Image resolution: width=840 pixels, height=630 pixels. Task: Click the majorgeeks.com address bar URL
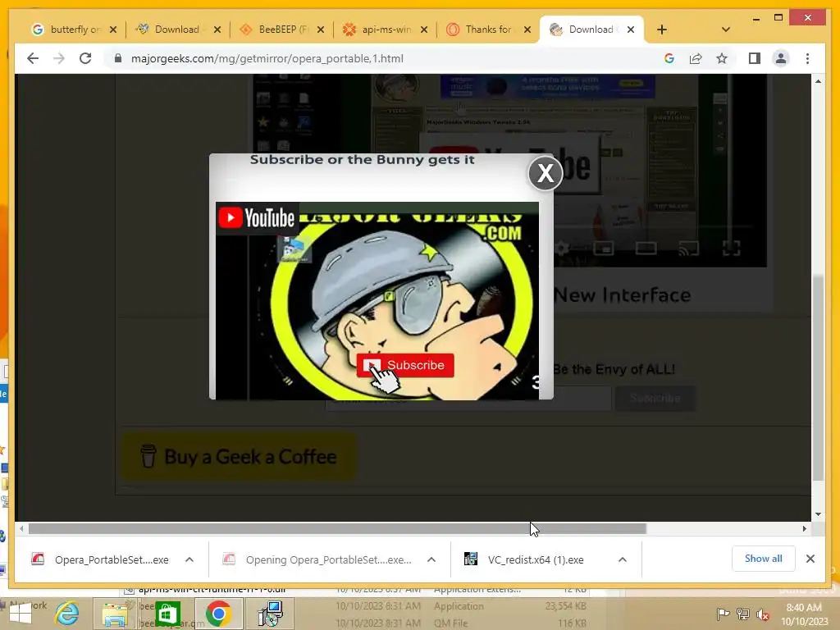[267, 58]
